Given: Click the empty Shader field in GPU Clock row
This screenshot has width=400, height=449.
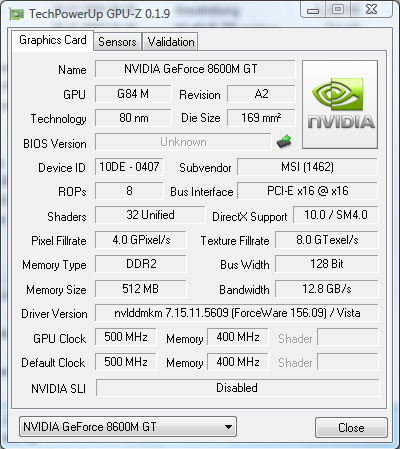Looking at the screenshot, I should pos(348,337).
